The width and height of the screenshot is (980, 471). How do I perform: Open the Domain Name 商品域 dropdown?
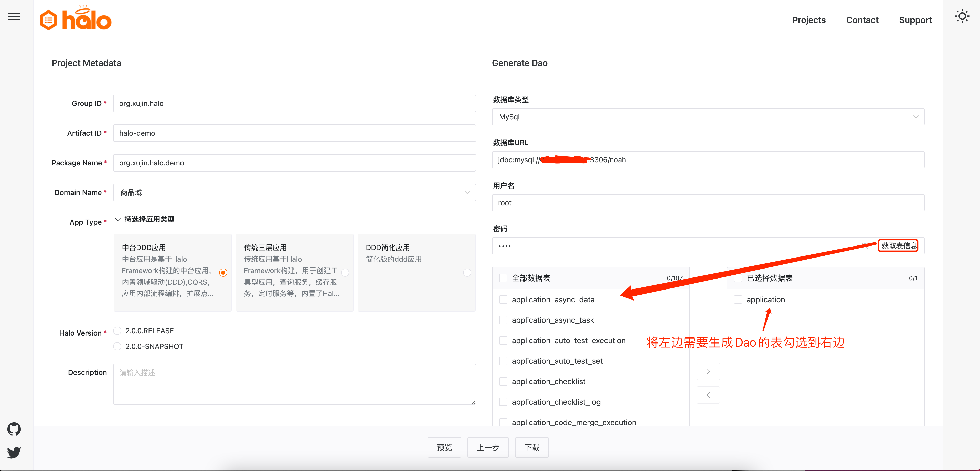(x=294, y=192)
